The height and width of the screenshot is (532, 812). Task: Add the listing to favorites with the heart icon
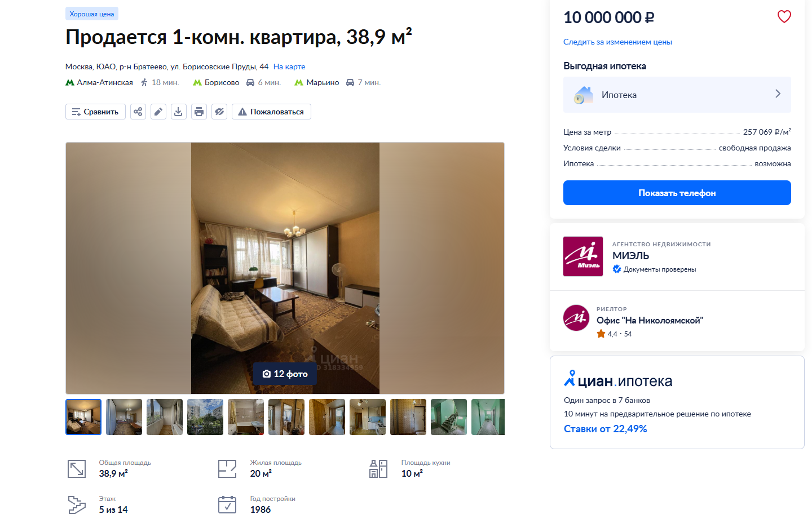point(784,17)
